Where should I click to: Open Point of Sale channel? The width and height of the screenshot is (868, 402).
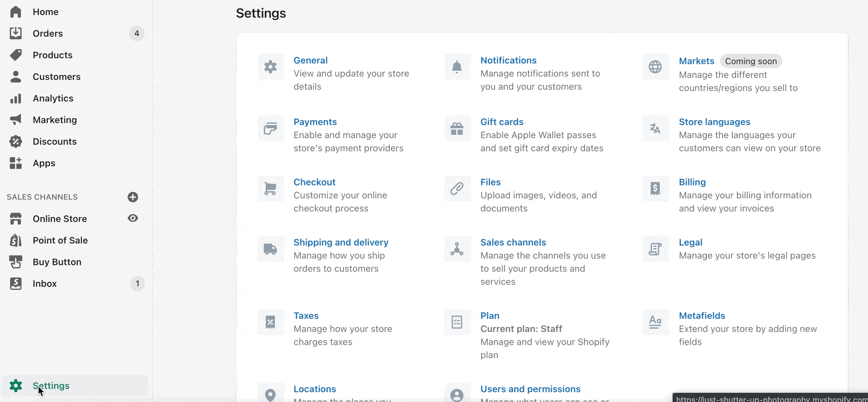pyautogui.click(x=60, y=240)
